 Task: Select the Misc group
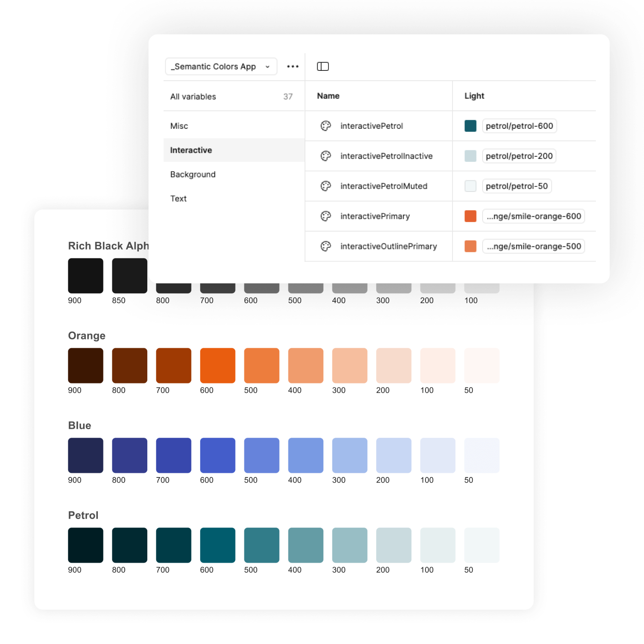point(234,126)
